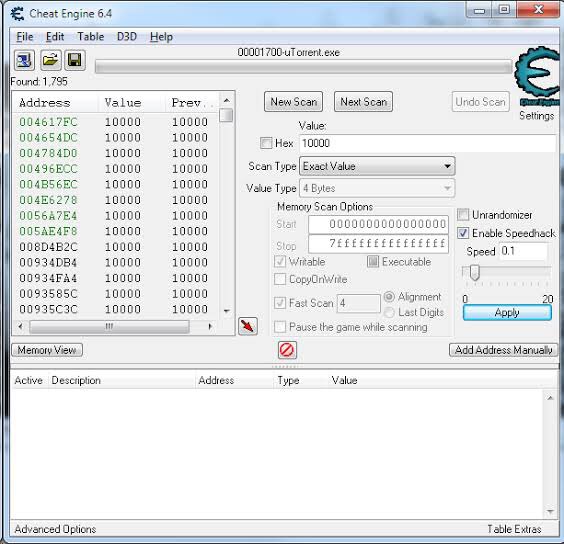Viewport: 564px width, 544px height.
Task: Select address 005AE4F8
Action: 48,231
